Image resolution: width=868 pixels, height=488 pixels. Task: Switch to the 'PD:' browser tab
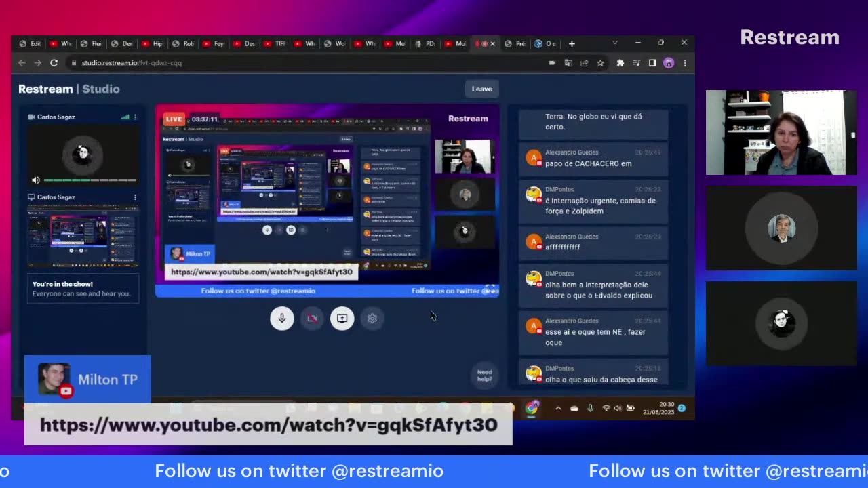pos(425,44)
